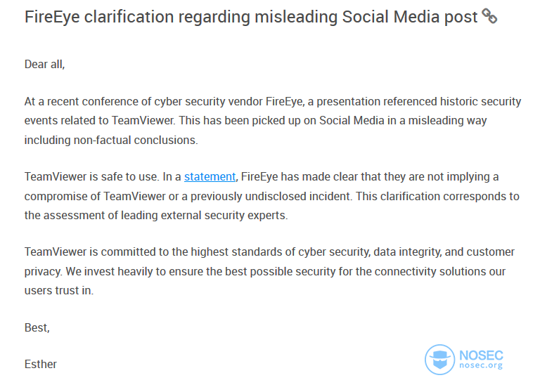Click the nosec.org watermark address
Screen dimensions: 540x392
(481, 365)
